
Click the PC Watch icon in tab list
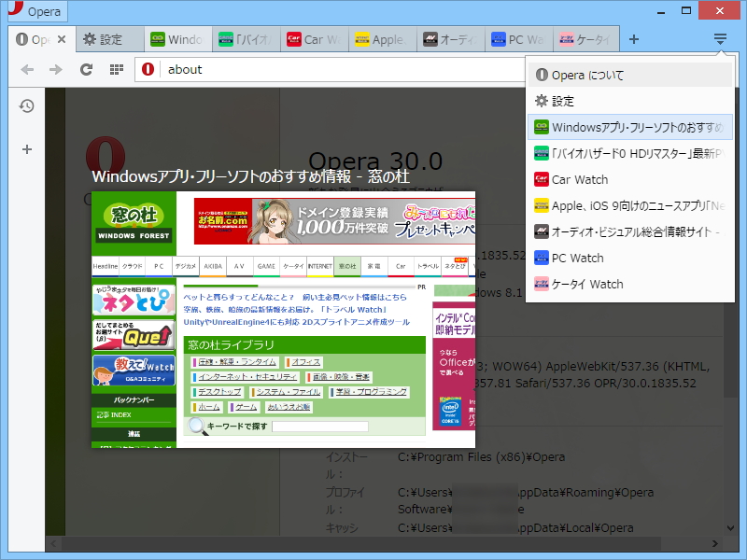(x=542, y=259)
